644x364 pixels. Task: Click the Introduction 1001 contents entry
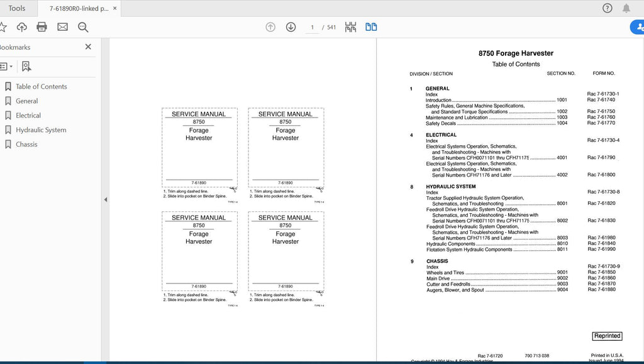[496, 100]
